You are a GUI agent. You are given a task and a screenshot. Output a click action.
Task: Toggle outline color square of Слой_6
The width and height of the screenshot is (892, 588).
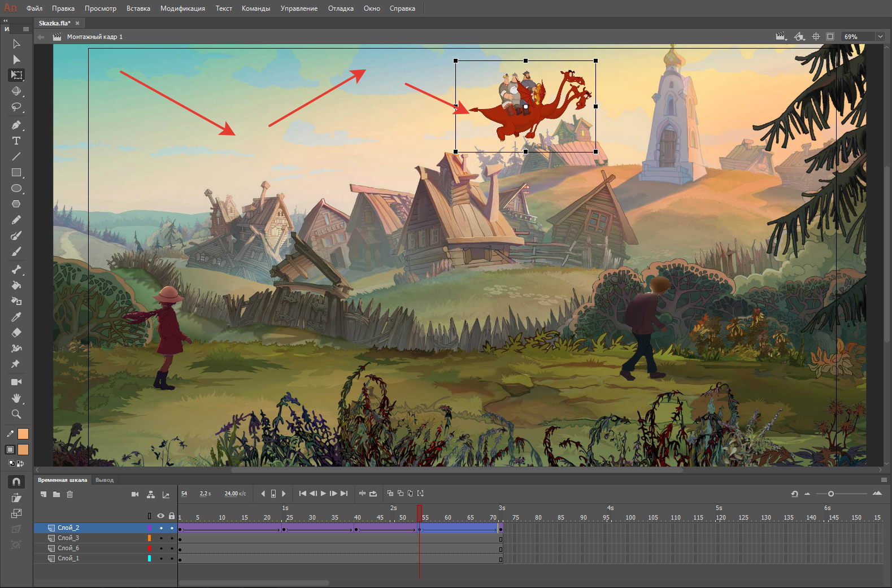click(149, 548)
